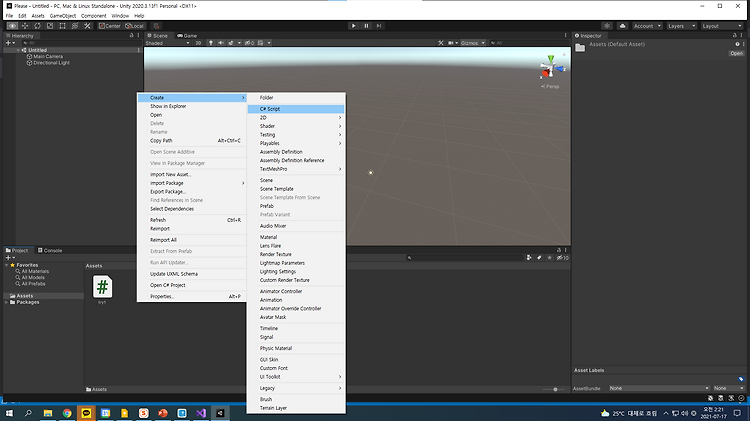Lock the Hierarchy panel
750x421 pixels.
tap(132, 35)
